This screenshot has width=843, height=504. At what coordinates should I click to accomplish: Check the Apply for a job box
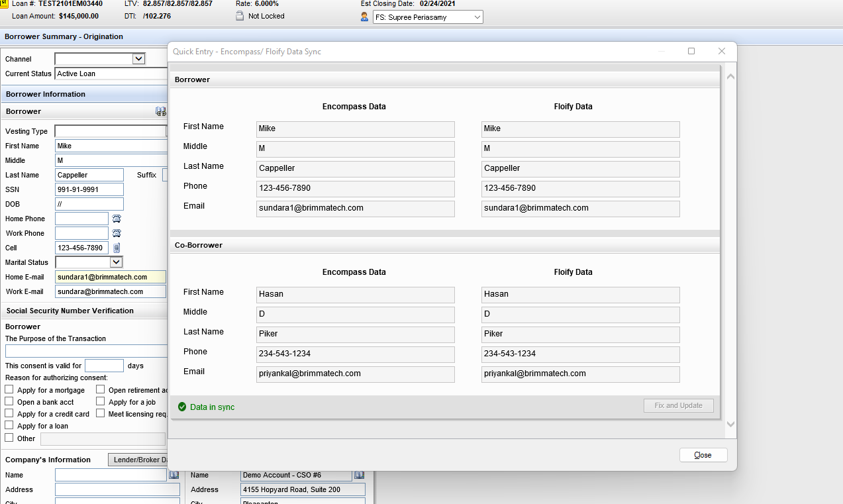tap(101, 402)
